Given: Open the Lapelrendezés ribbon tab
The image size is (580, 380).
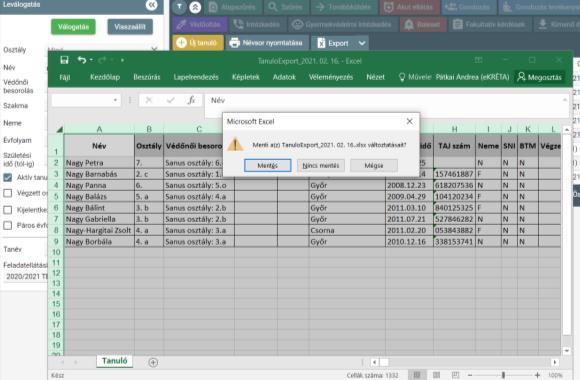Looking at the screenshot, I should pos(196,77).
